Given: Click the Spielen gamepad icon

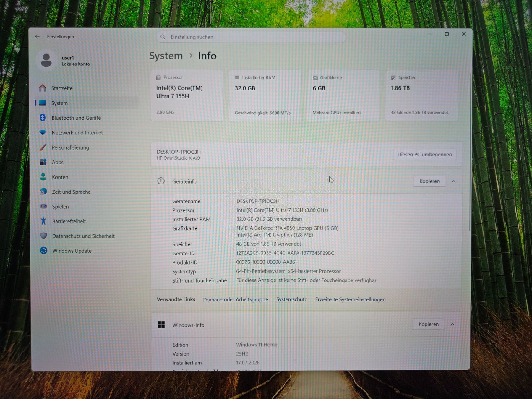Looking at the screenshot, I should coord(43,206).
